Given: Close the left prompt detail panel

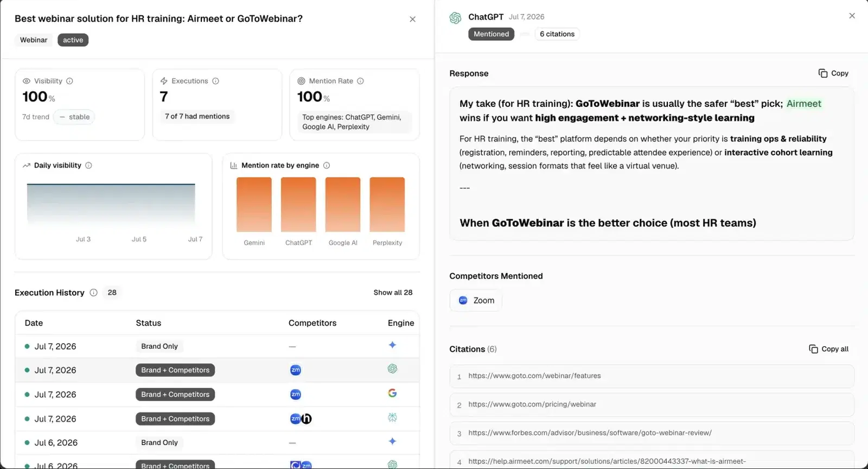Looking at the screenshot, I should click(x=412, y=19).
